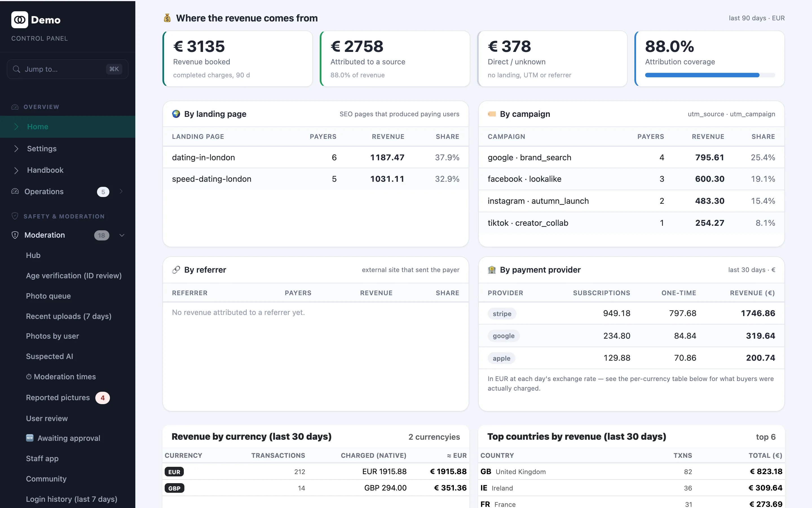
Task: Expand the Handbook chevron
Action: click(x=16, y=170)
